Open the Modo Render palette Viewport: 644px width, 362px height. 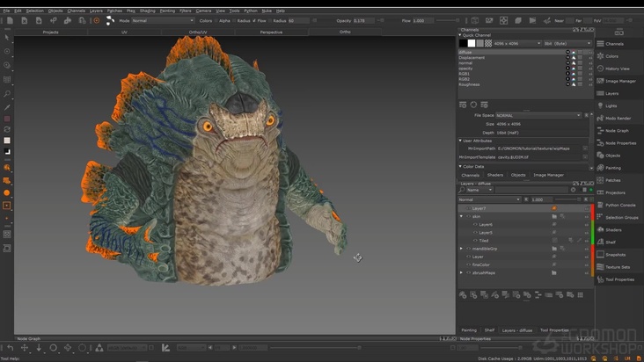618,118
